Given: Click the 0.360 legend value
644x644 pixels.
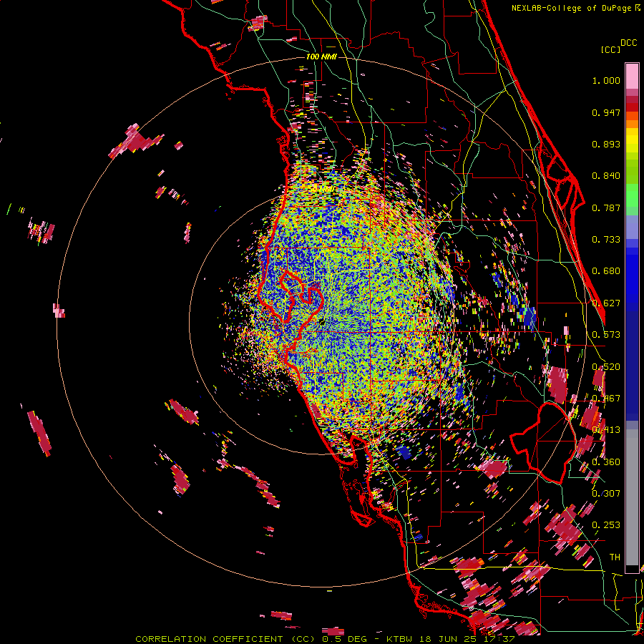Looking at the screenshot, I should (x=606, y=462).
